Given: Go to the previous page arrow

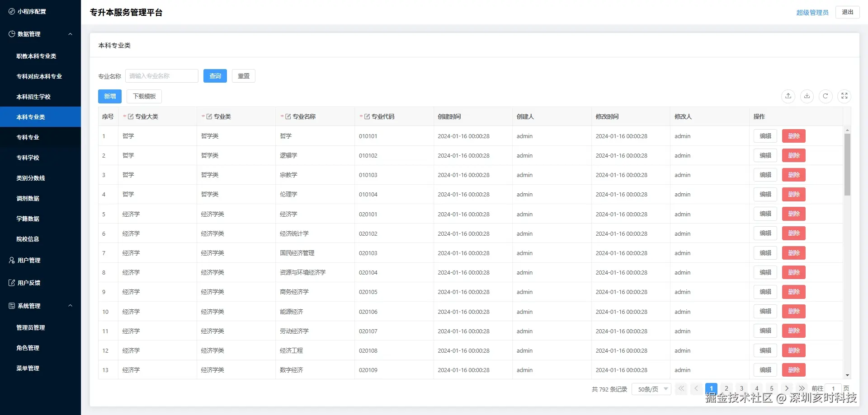Looking at the screenshot, I should 696,388.
